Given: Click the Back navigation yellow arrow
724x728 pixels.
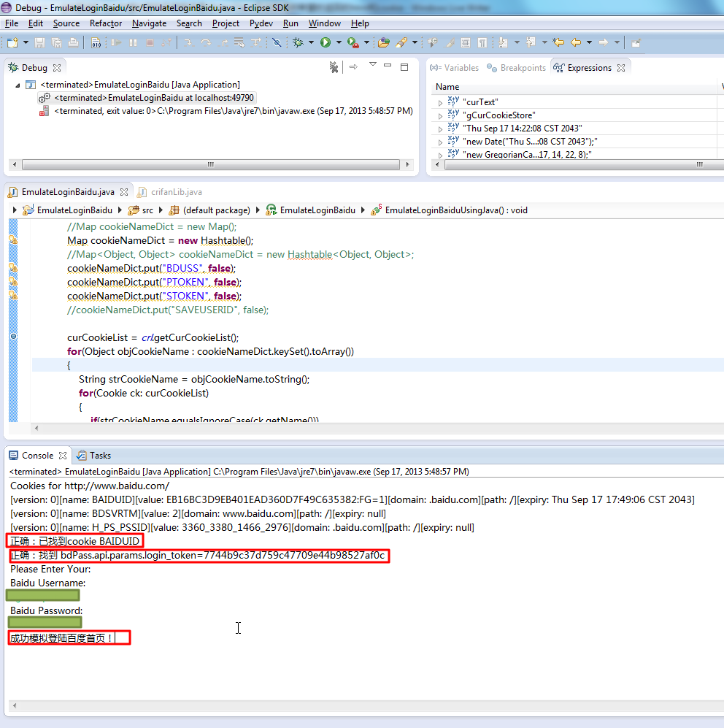Looking at the screenshot, I should coord(576,43).
